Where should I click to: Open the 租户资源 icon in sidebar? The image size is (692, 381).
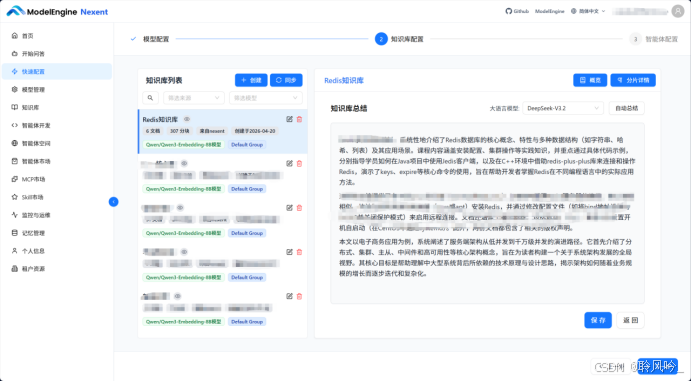15,268
